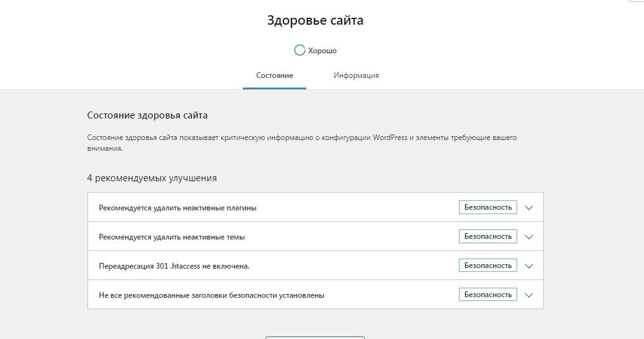This screenshot has width=644, height=339.
Task: Click the Безопасность badge in the .htaccess row
Action: click(x=487, y=265)
